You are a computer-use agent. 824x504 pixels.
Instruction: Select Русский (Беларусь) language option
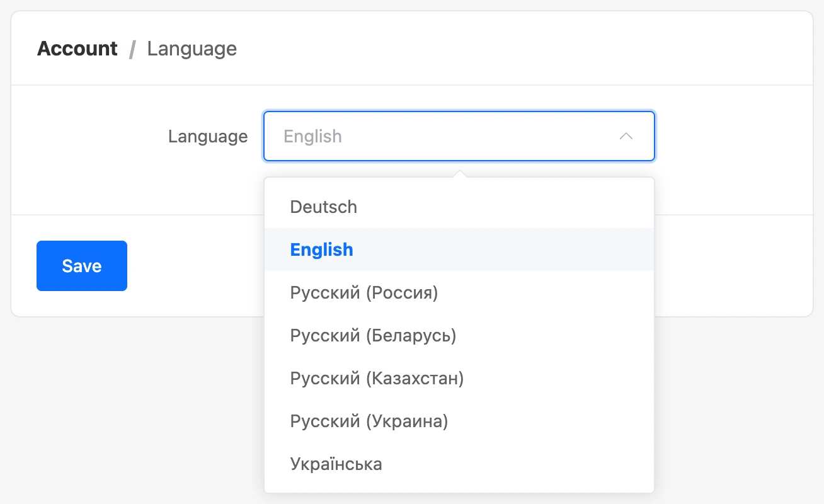click(459, 335)
